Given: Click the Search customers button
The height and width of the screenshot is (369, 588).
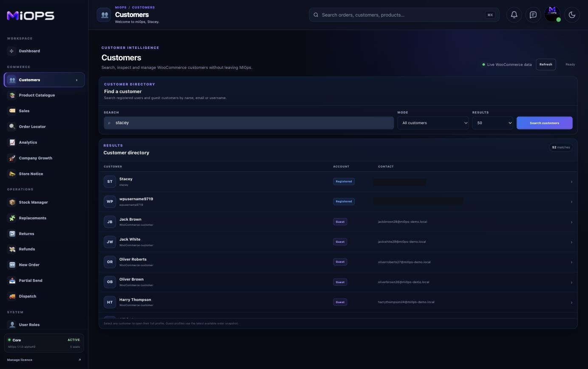Looking at the screenshot, I should [544, 123].
